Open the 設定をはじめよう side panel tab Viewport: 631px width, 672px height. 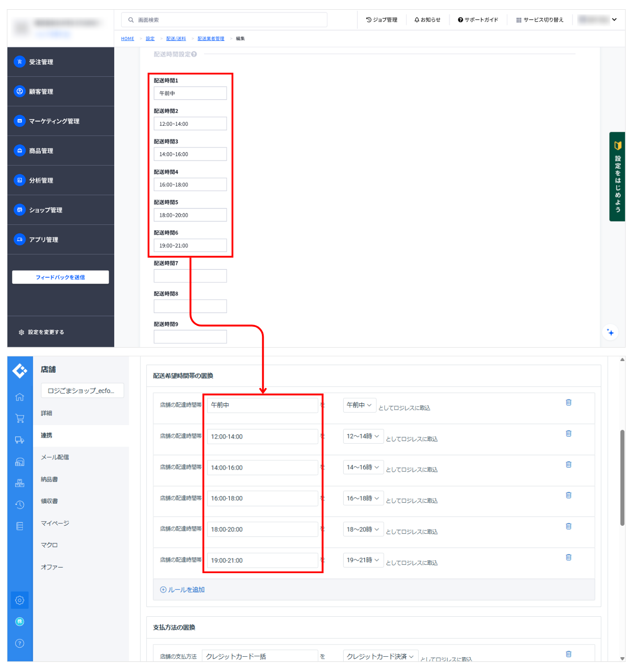pyautogui.click(x=617, y=177)
